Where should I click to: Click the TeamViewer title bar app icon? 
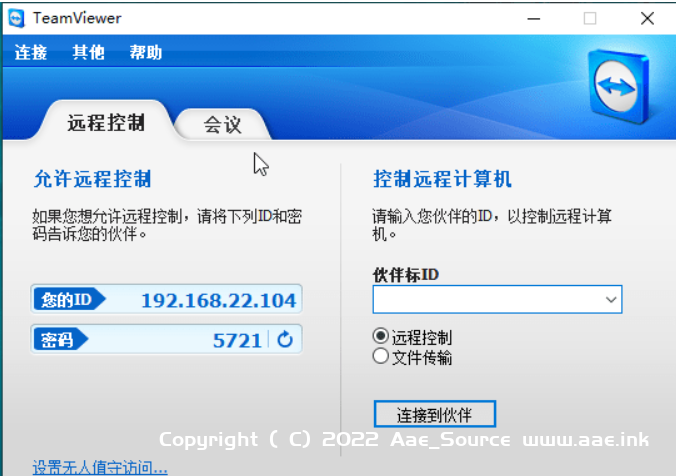pos(16,19)
